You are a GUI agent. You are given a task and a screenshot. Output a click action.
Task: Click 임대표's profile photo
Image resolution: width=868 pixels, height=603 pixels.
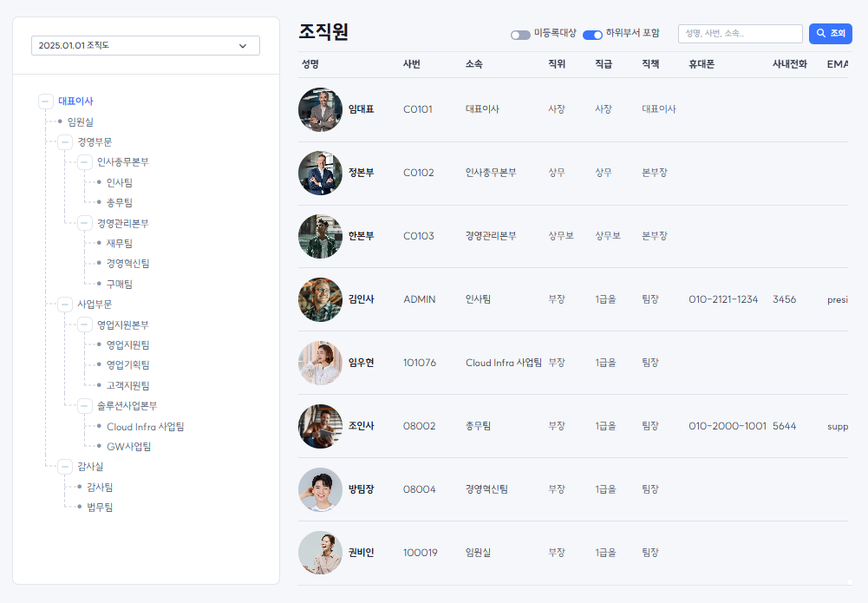coord(320,110)
